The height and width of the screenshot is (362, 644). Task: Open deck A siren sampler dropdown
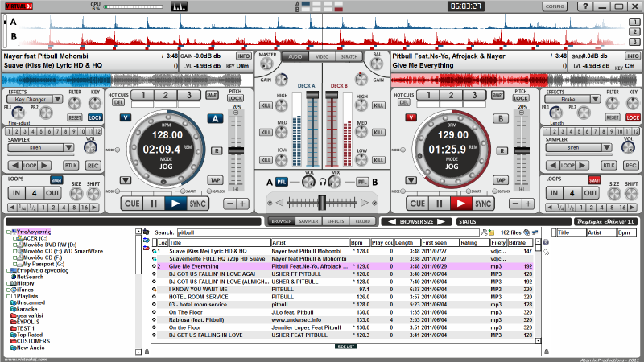tap(68, 148)
